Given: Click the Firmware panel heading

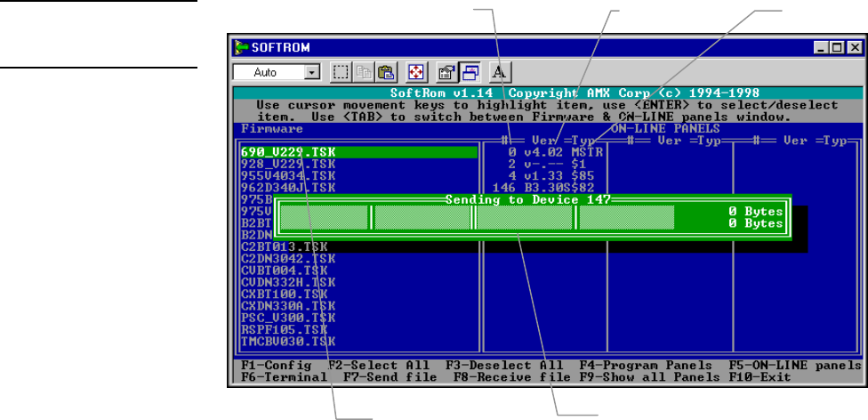Looking at the screenshot, I should (x=272, y=128).
